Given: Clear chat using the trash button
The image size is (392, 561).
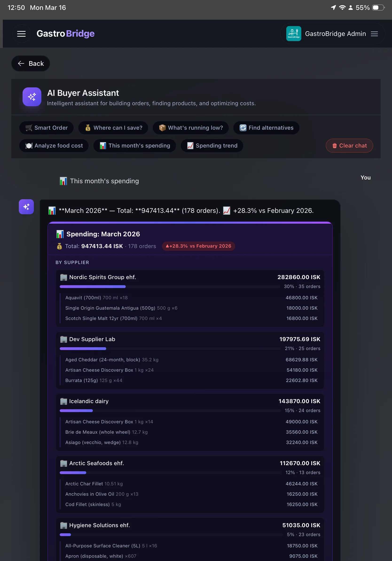Looking at the screenshot, I should tap(349, 146).
